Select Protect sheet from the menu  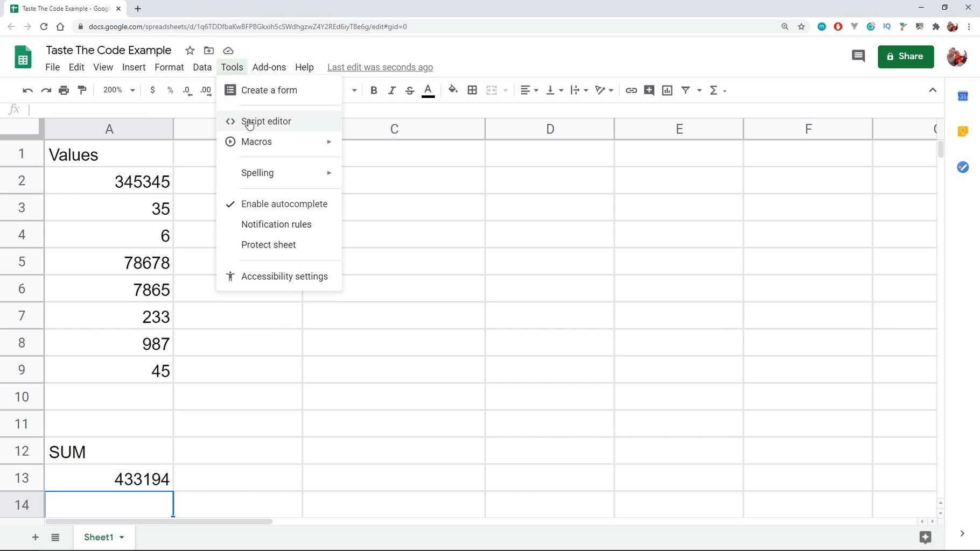pyautogui.click(x=268, y=245)
